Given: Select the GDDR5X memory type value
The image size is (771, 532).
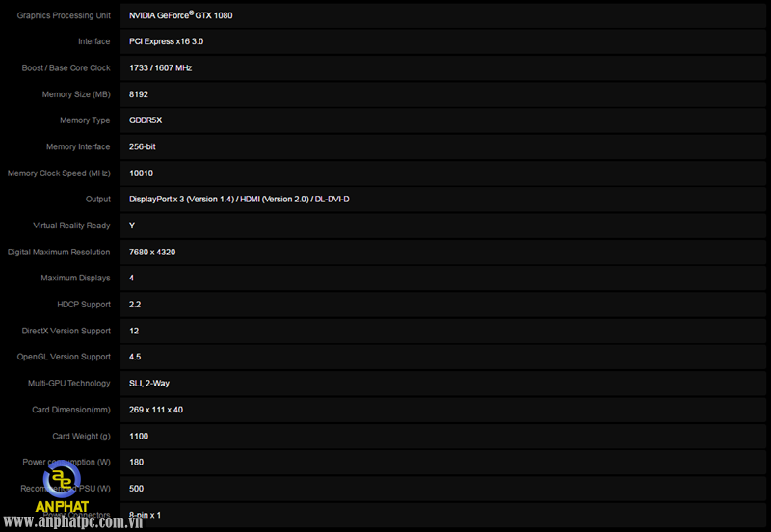Looking at the screenshot, I should (146, 120).
